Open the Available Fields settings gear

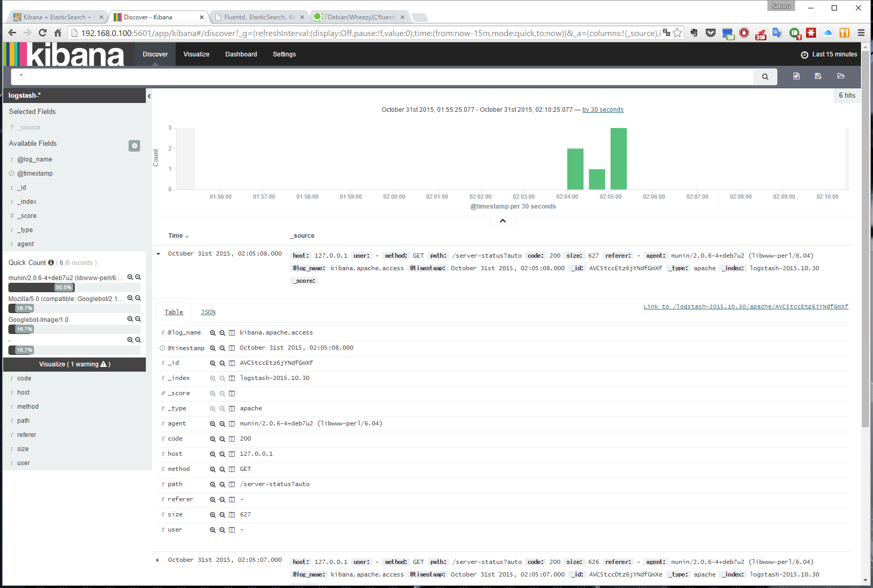click(x=134, y=146)
